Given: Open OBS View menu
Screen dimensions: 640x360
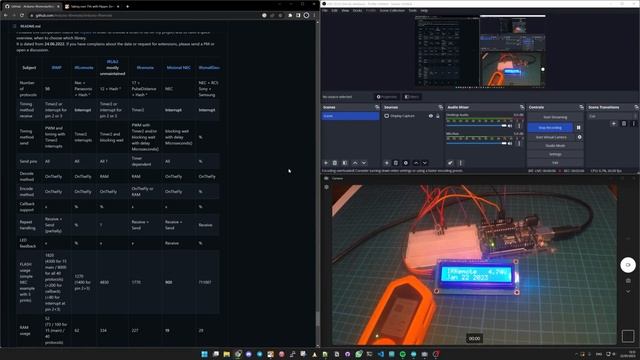Looking at the screenshot, I should point(345,10).
